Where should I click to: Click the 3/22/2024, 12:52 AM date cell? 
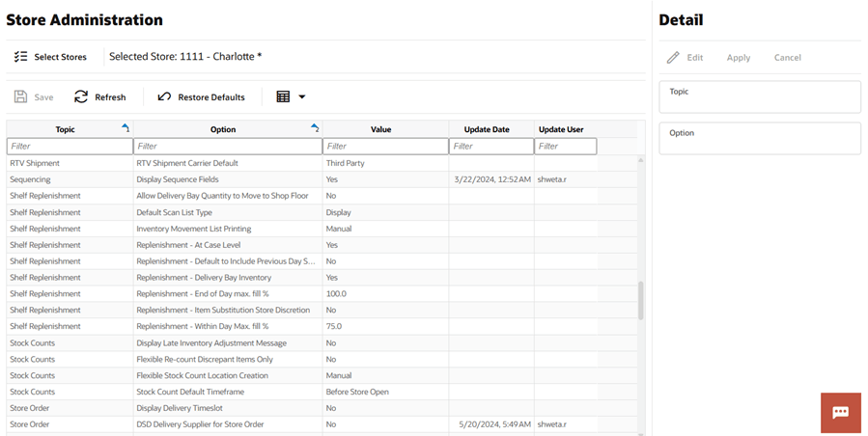(492, 179)
